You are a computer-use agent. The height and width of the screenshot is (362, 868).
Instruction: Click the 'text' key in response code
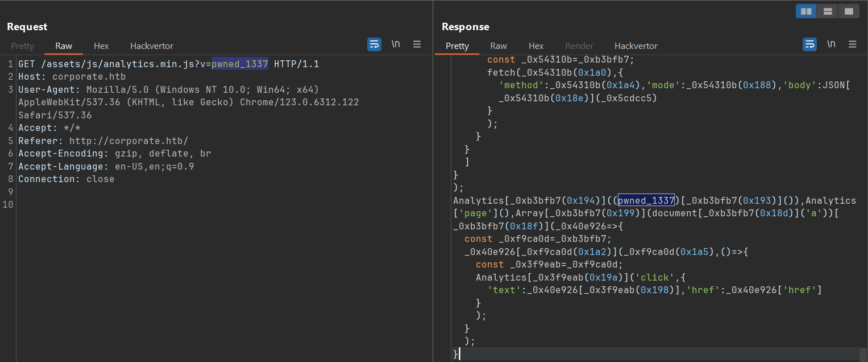[504, 290]
